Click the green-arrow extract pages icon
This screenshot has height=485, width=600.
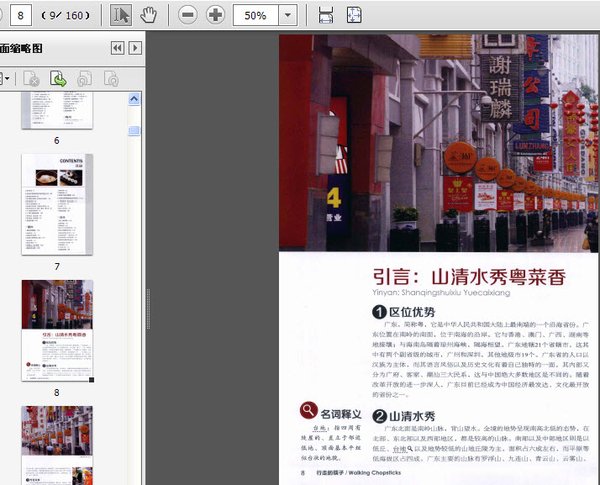[58, 78]
